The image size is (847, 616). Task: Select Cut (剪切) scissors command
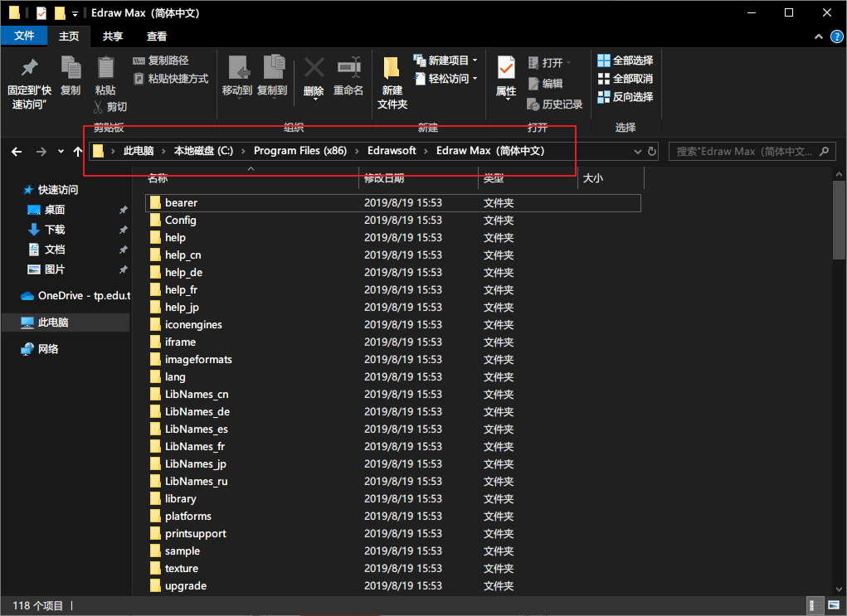[x=110, y=107]
